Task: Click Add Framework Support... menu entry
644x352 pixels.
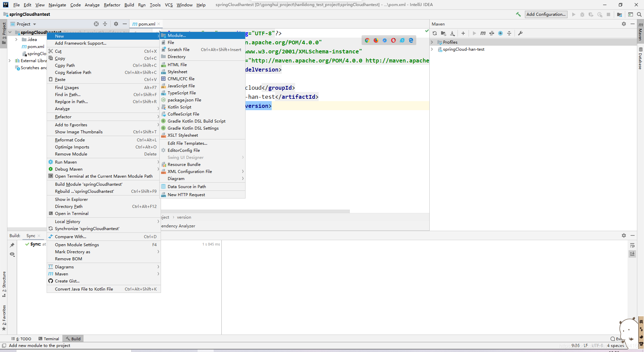Action: 104,43
